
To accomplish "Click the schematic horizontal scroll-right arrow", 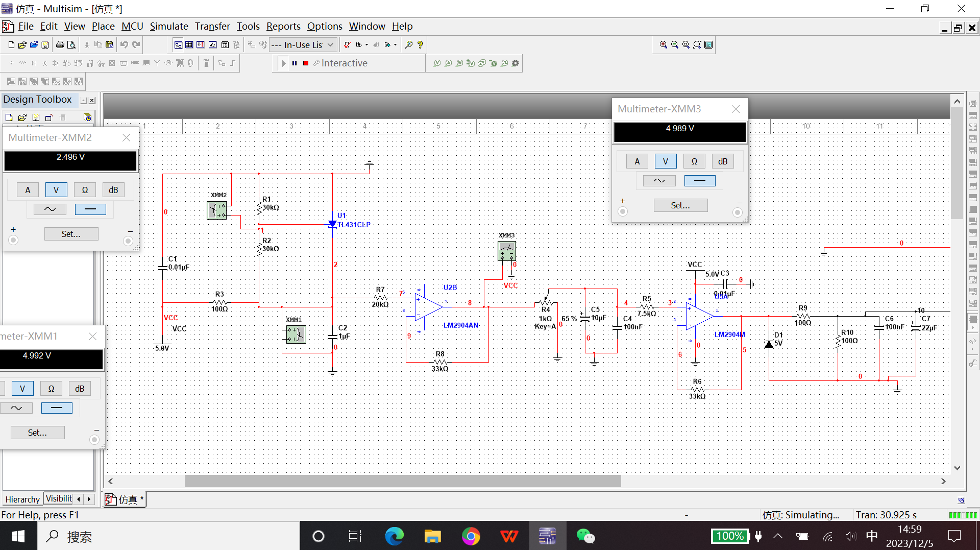I will coord(943,481).
